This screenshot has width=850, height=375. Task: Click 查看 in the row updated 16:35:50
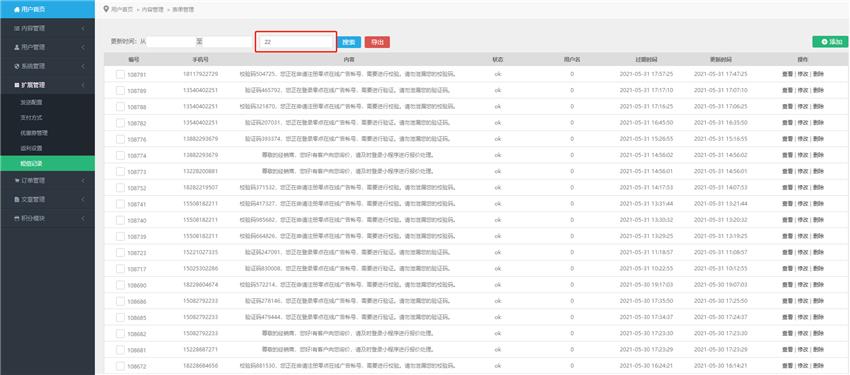coord(787,122)
